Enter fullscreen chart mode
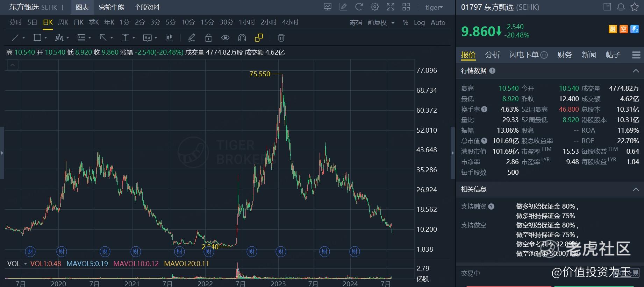This screenshot has width=644, height=287. (391, 7)
